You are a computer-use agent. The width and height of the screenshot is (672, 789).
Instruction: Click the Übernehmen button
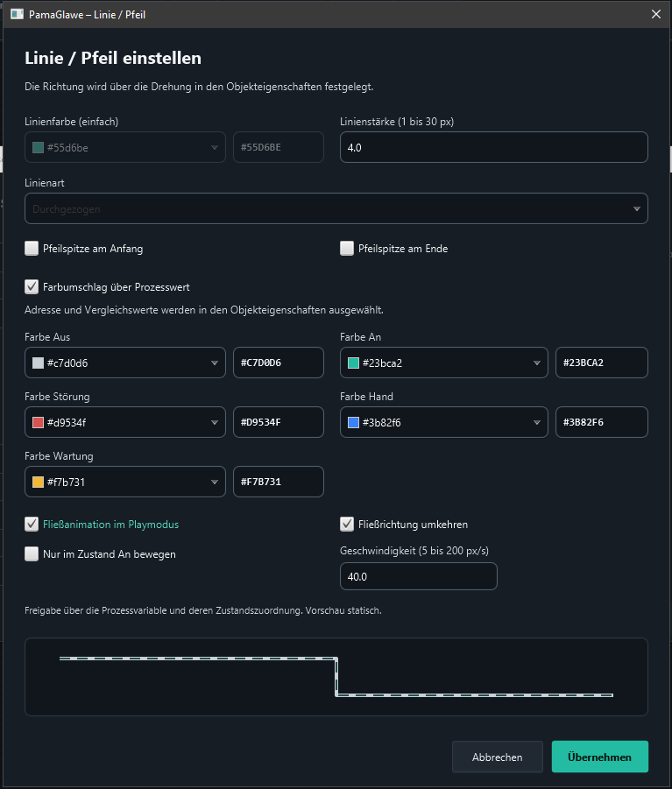pos(599,757)
